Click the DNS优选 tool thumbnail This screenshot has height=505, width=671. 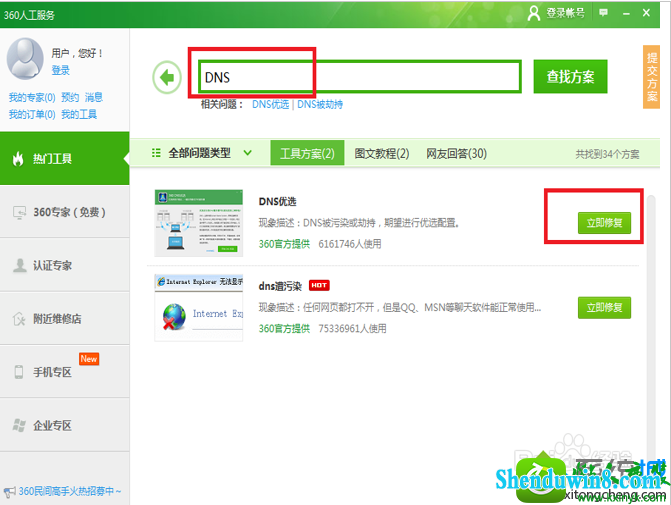(199, 223)
